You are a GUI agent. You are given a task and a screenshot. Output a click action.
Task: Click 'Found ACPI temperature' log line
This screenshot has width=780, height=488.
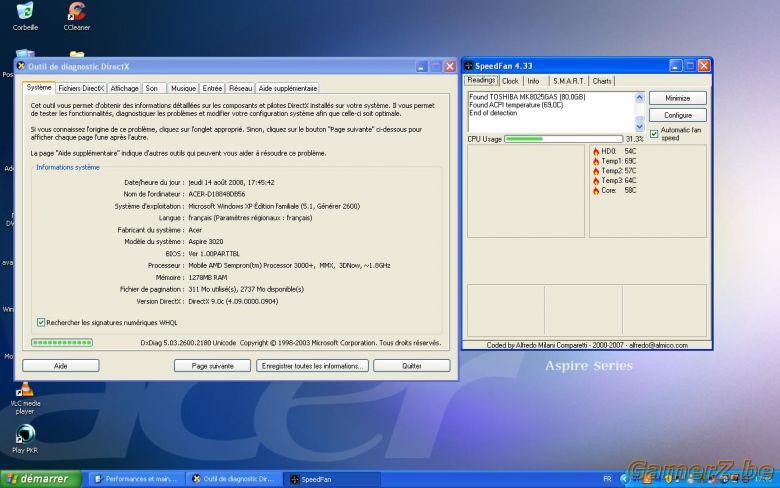tap(516, 105)
